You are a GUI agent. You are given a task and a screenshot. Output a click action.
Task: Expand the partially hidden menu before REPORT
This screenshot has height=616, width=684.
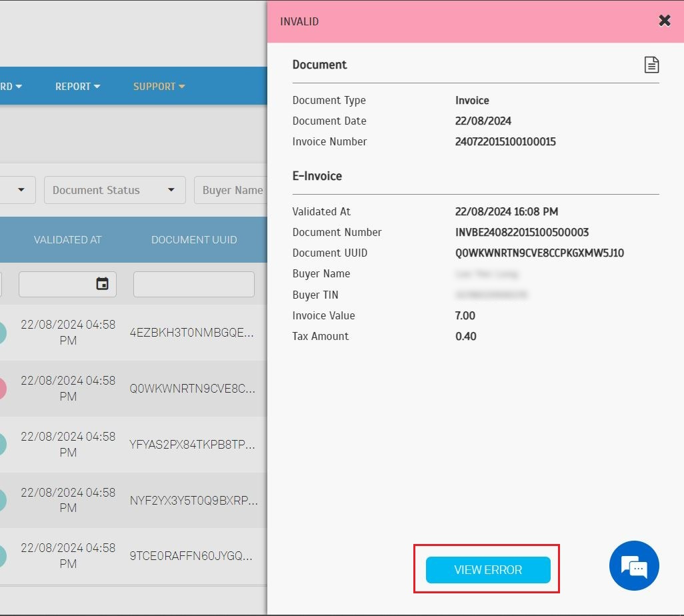pos(11,86)
